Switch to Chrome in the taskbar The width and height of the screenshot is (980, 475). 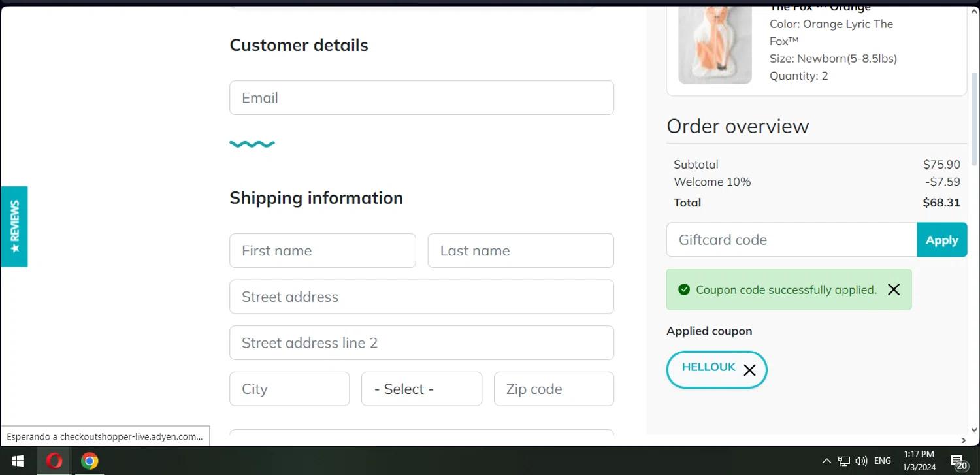[90, 461]
